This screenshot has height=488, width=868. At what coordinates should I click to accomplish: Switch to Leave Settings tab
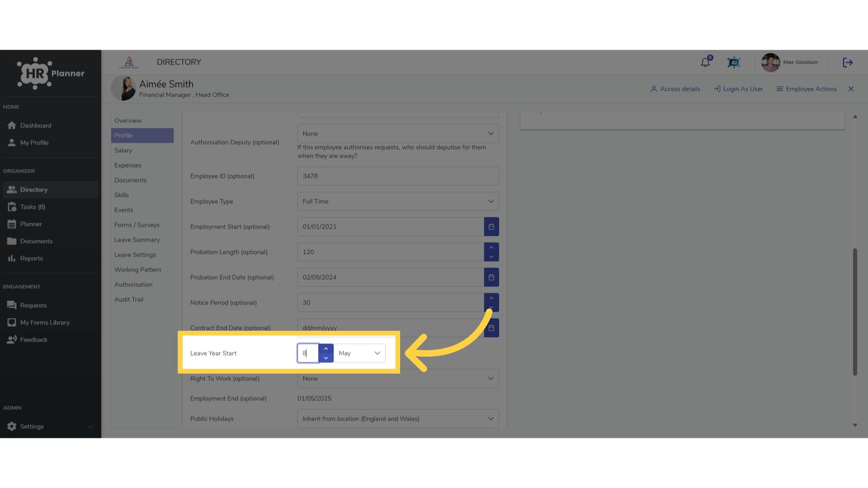[142, 255]
